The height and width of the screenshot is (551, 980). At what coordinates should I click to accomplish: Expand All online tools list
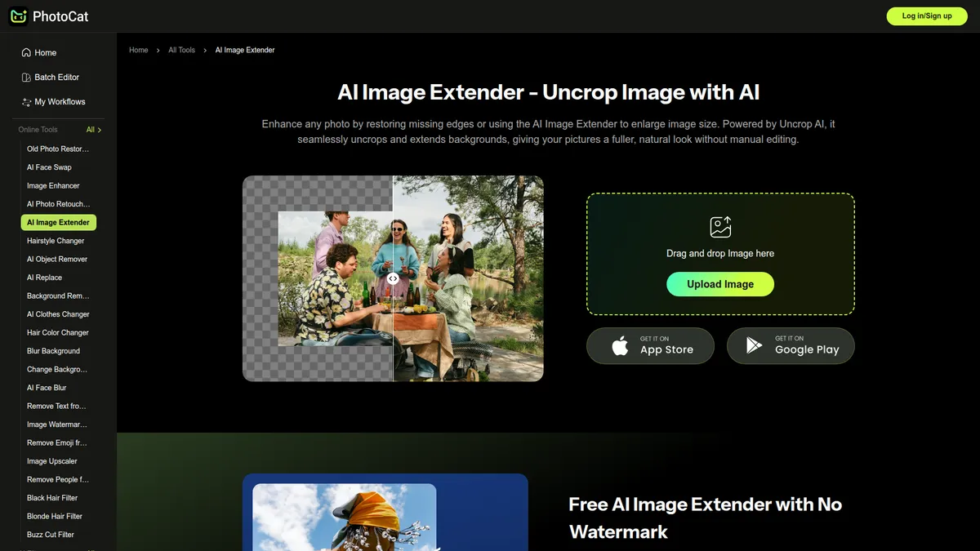pos(92,129)
